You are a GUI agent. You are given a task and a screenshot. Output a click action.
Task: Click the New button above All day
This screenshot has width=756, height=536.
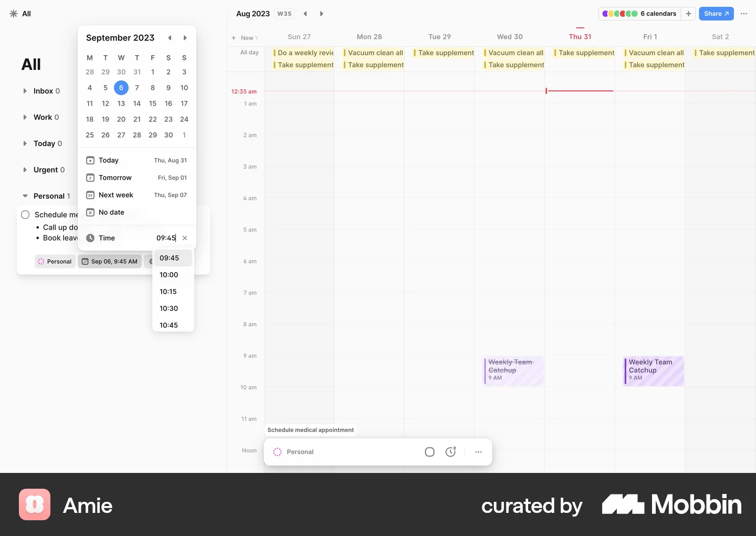tap(245, 38)
